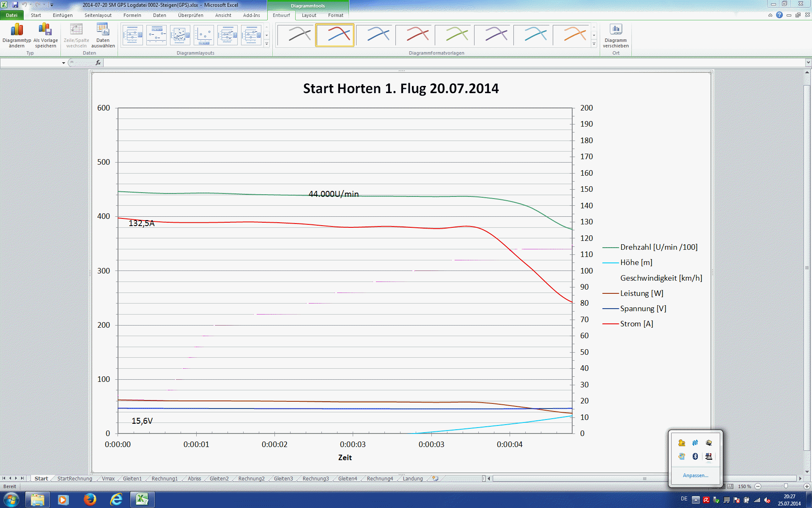Image resolution: width=812 pixels, height=508 pixels.
Task: Click the chart title text
Action: click(x=401, y=88)
